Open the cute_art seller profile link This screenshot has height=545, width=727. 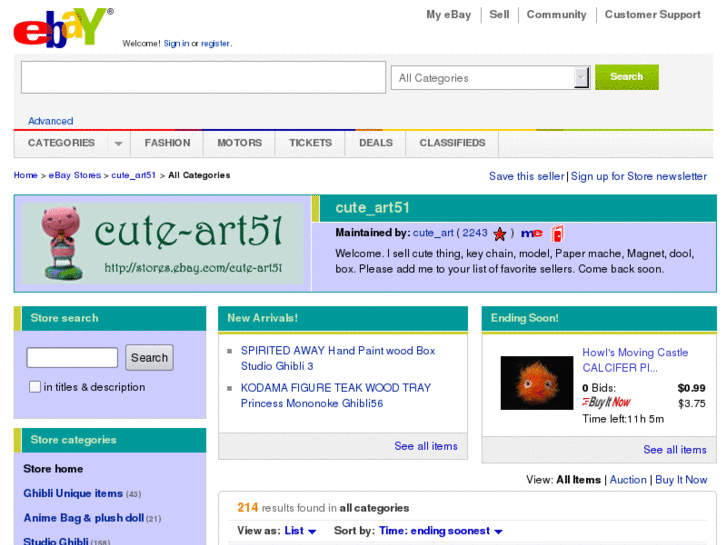click(x=433, y=233)
